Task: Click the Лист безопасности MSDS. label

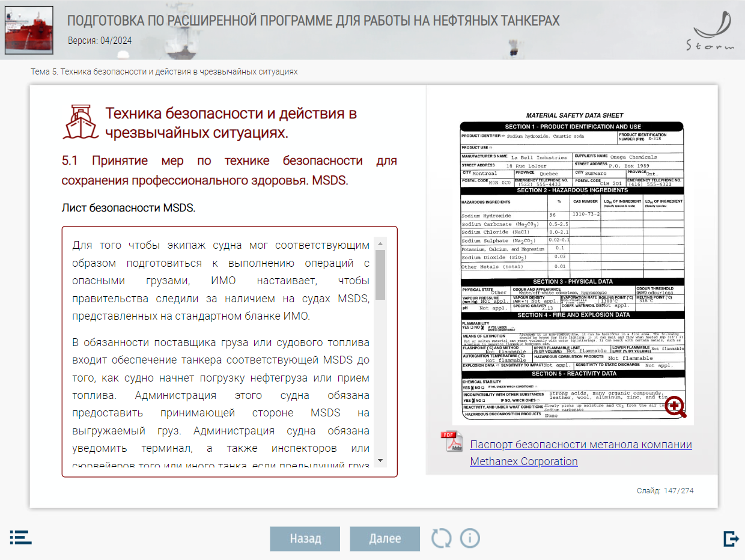Action: (x=129, y=208)
